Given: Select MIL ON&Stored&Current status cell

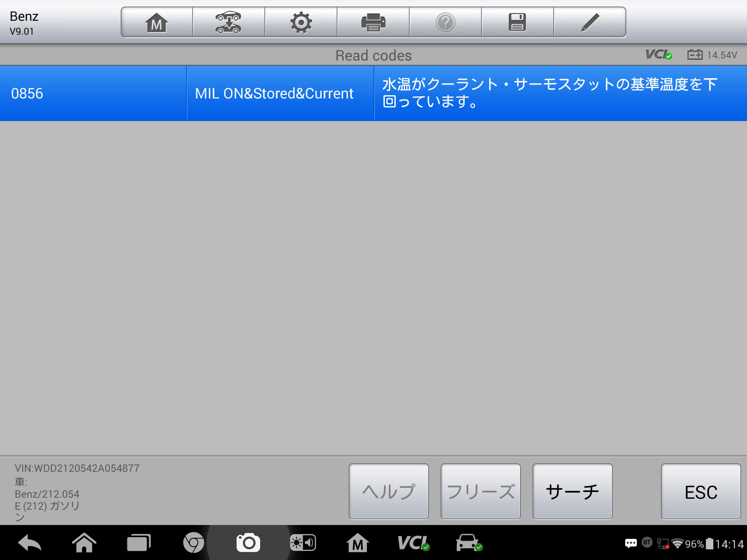Looking at the screenshot, I should coord(280,93).
